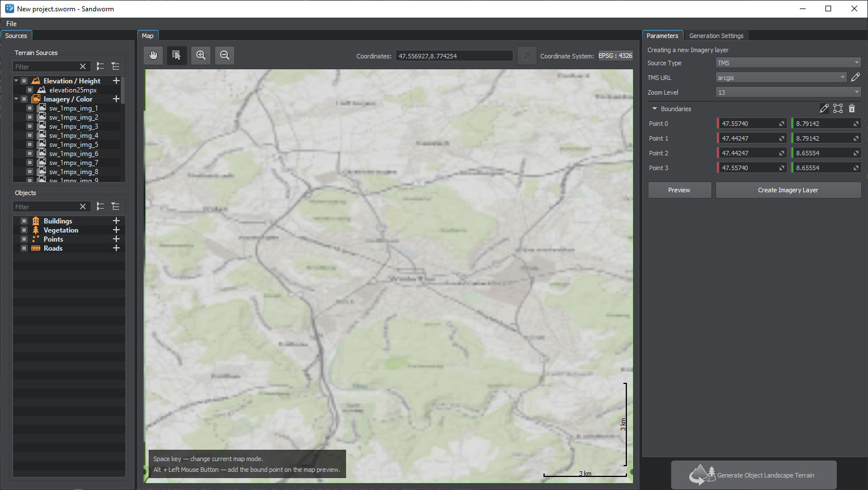Click the bounding box icon in Boundaries

(838, 108)
